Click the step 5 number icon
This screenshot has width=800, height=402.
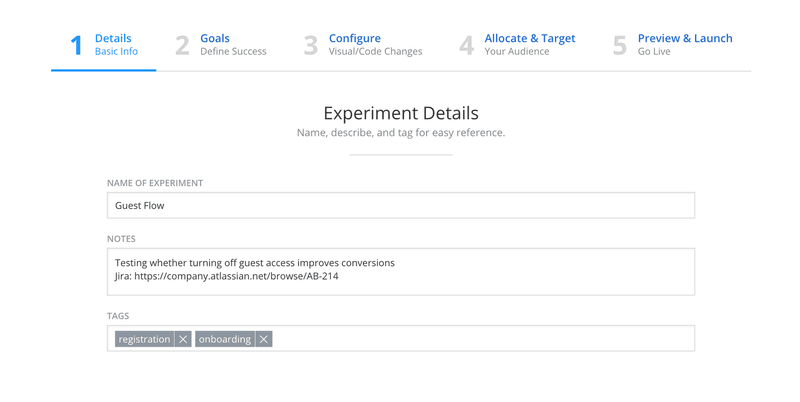[x=620, y=46]
